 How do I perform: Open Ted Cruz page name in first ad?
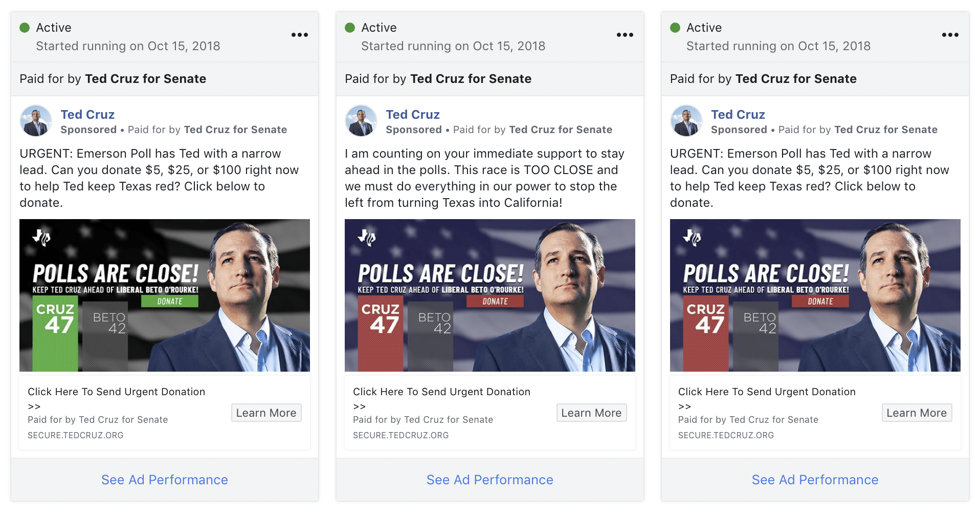[x=87, y=114]
